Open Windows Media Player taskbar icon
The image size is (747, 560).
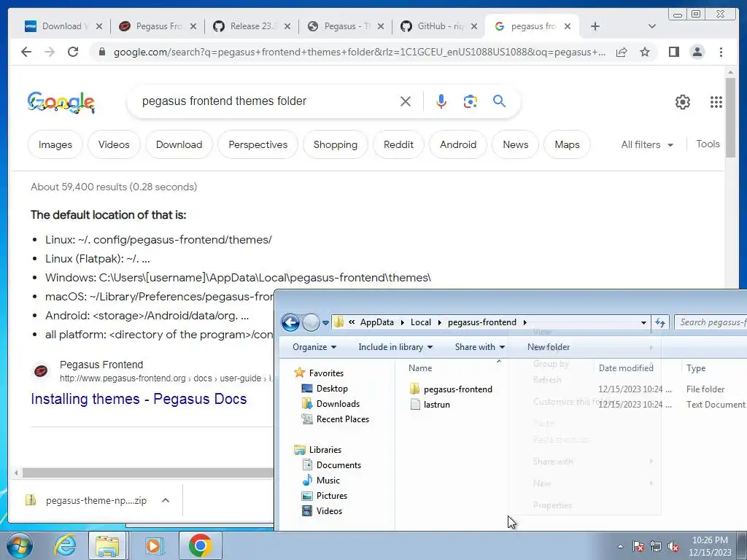pos(153,545)
